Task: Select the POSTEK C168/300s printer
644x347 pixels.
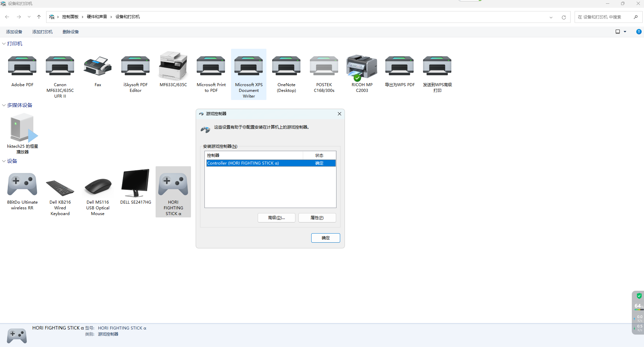Action: coord(324,66)
